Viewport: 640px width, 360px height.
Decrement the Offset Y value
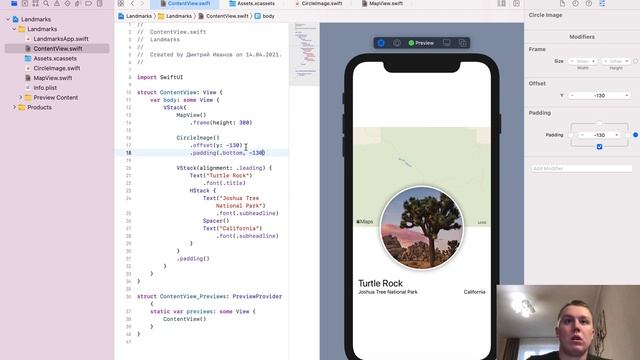(x=572, y=96)
